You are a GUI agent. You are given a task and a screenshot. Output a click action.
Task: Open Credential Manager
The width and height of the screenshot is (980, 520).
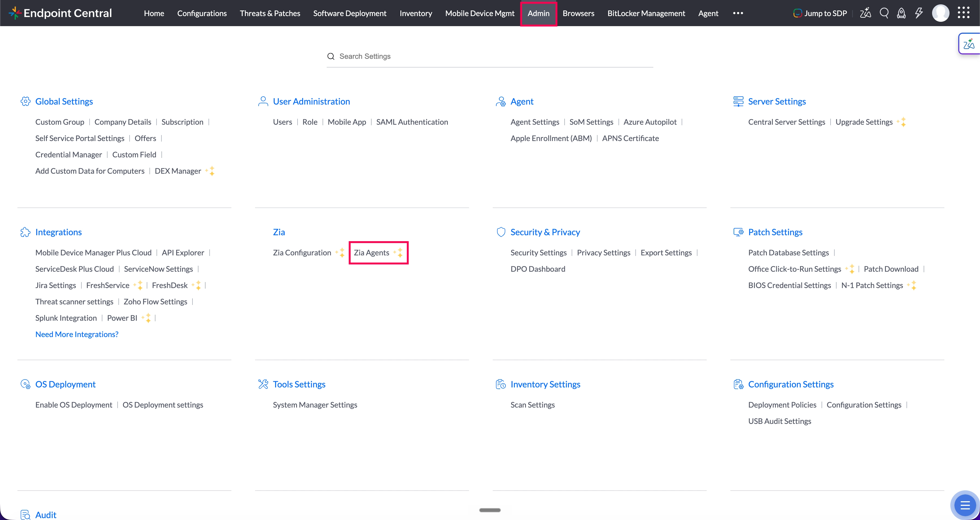click(x=69, y=154)
